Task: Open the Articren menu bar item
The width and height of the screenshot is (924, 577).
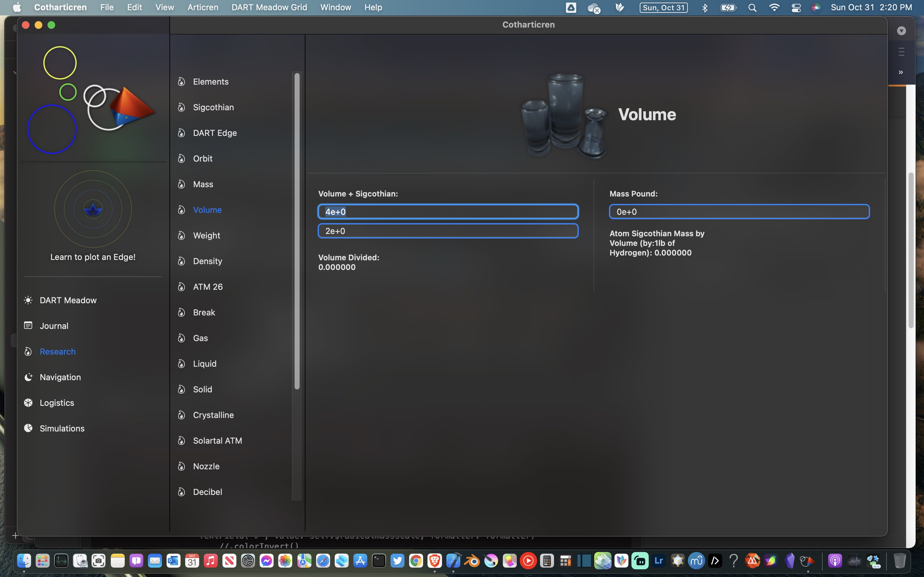Action: tap(203, 7)
